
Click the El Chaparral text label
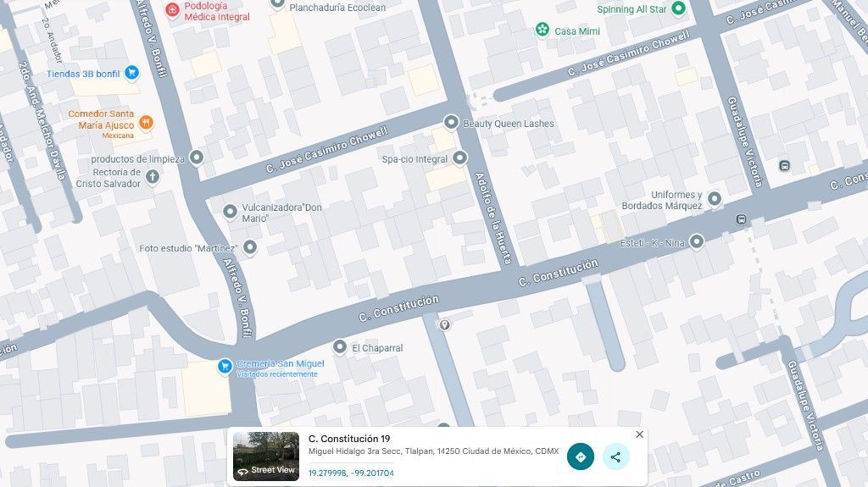pyautogui.click(x=377, y=348)
